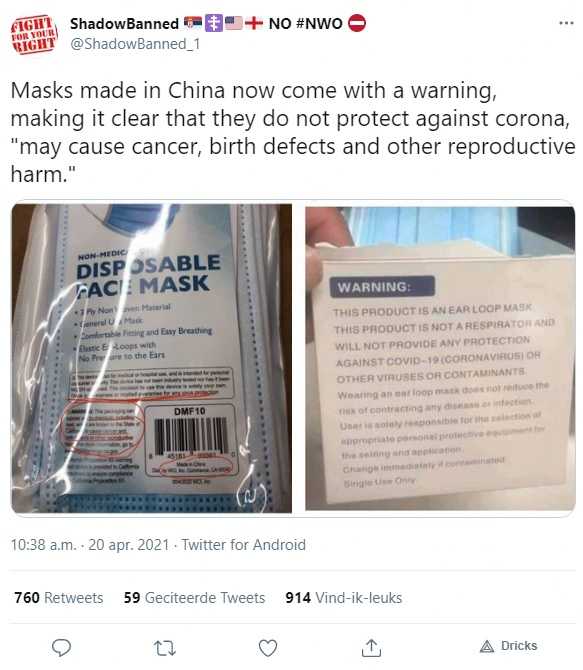
Task: Like the tweet with heart icon
Action: (x=268, y=648)
